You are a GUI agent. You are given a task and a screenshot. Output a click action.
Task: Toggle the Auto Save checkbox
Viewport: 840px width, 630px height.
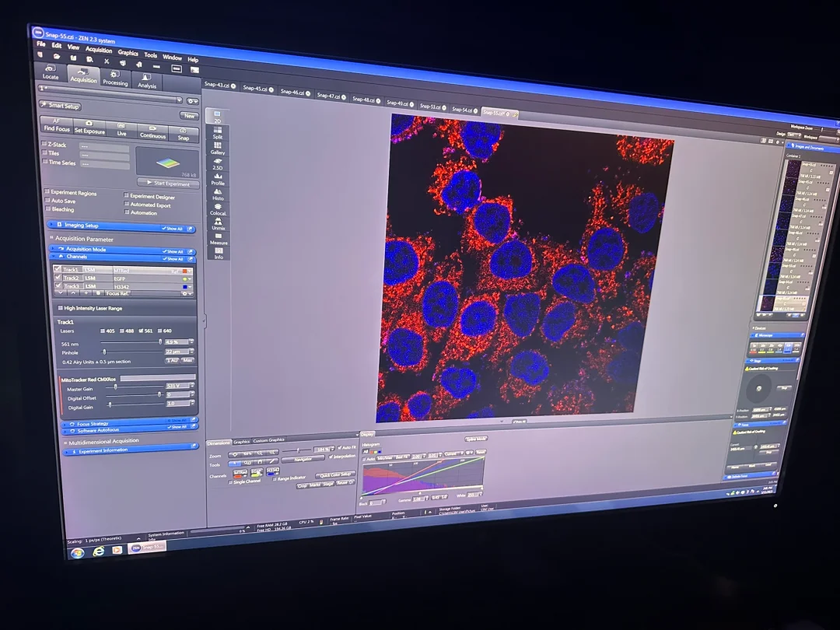tap(47, 200)
